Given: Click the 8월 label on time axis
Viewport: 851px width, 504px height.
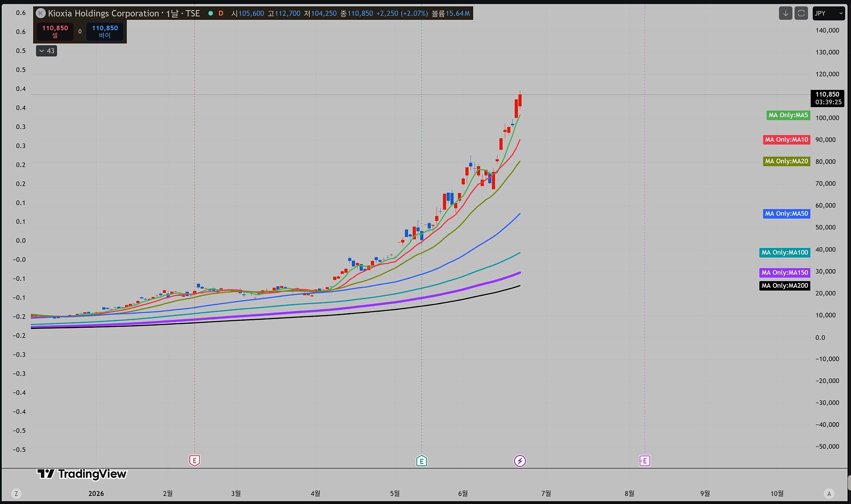Looking at the screenshot, I should point(629,493).
